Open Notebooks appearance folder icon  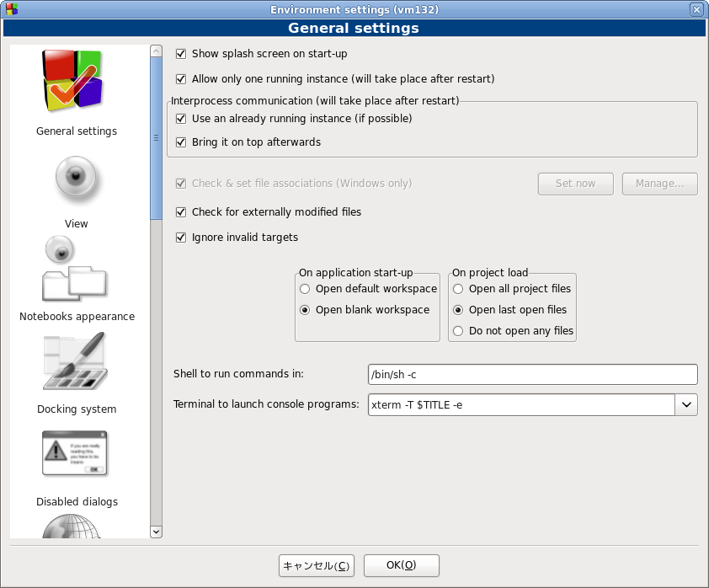tap(74, 269)
